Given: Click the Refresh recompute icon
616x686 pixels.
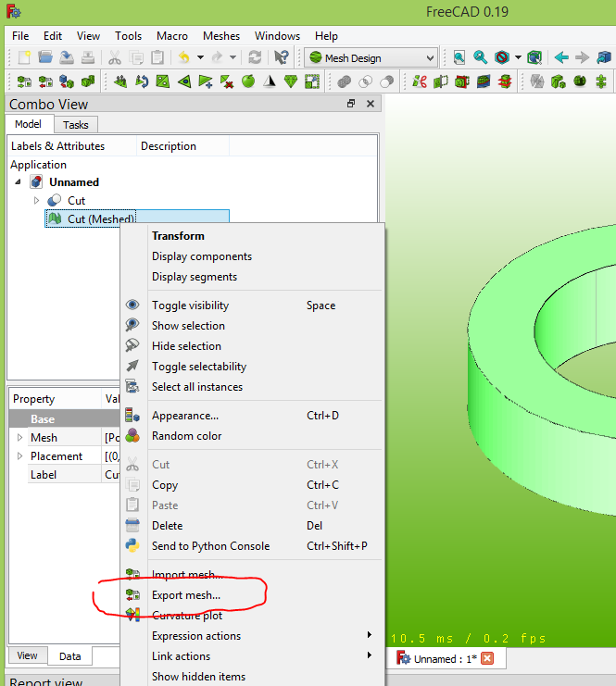Looking at the screenshot, I should [x=255, y=57].
